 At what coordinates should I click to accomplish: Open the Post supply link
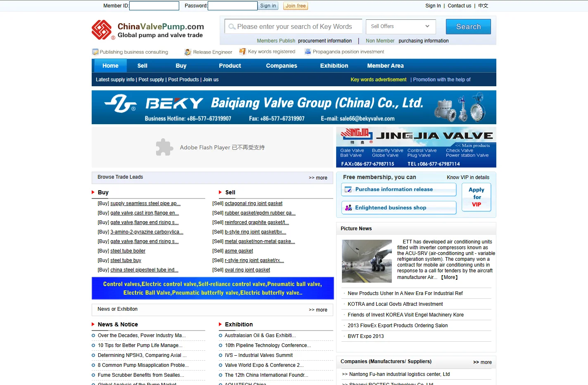click(151, 80)
